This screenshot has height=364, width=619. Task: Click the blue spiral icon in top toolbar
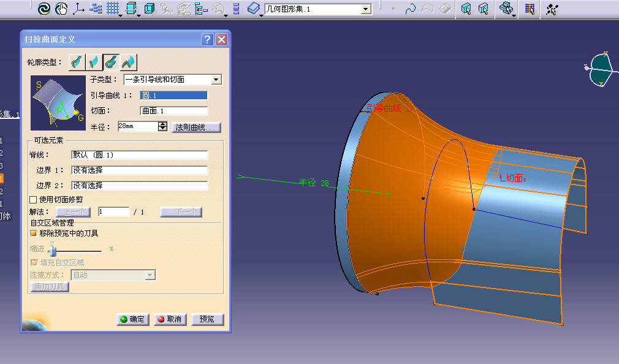tap(44, 9)
